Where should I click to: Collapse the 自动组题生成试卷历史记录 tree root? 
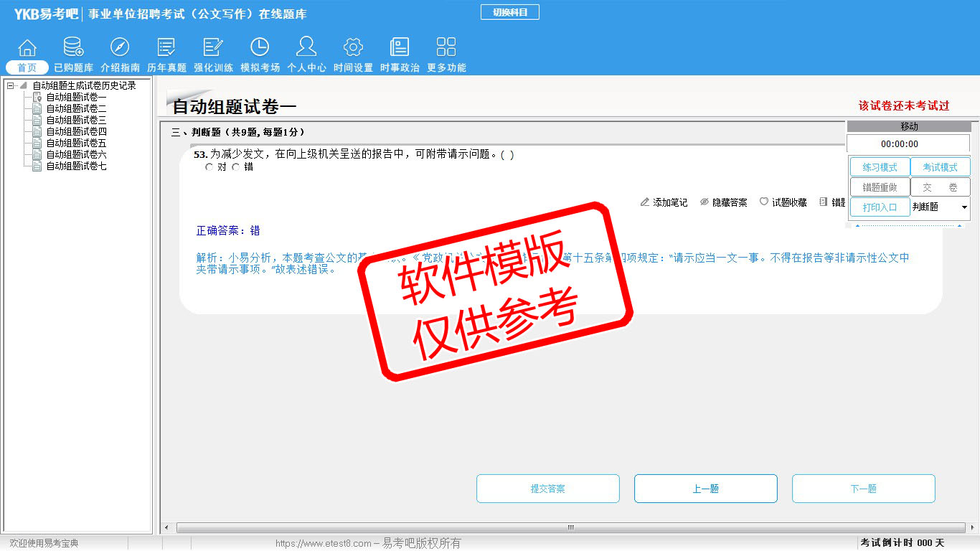click(x=11, y=86)
